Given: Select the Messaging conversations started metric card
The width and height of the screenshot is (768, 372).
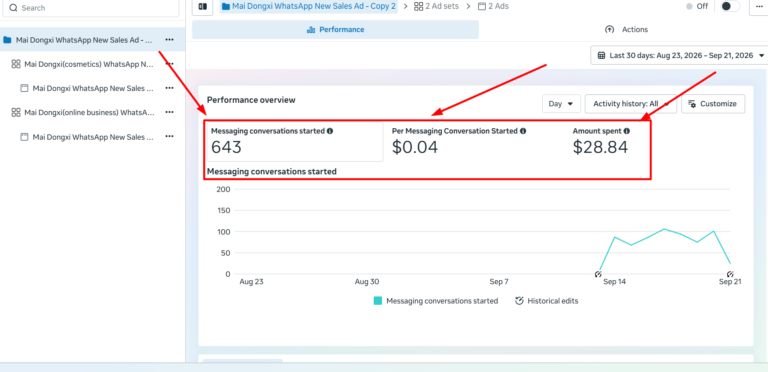Looking at the screenshot, I should coord(295,141).
